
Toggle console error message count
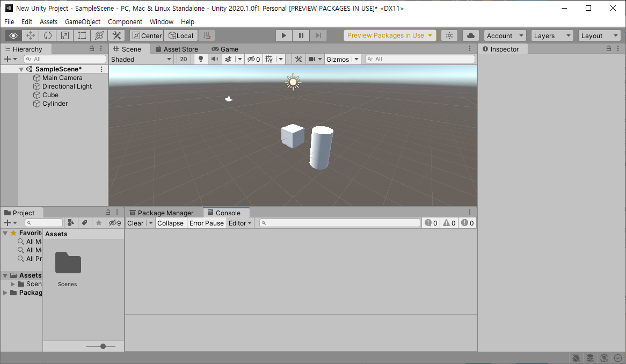[x=468, y=223]
